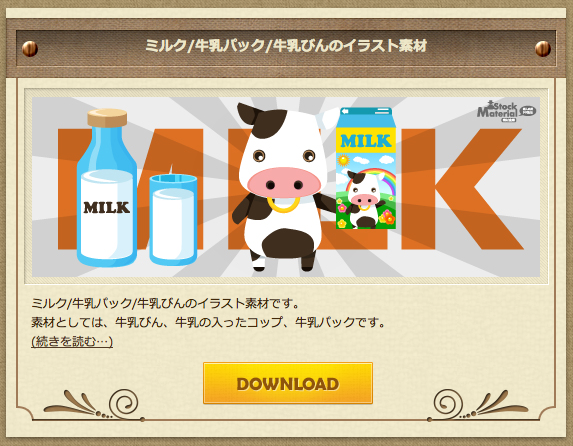The image size is (573, 446).
Task: Select the blue milk bottle illustration
Action: [x=107, y=188]
